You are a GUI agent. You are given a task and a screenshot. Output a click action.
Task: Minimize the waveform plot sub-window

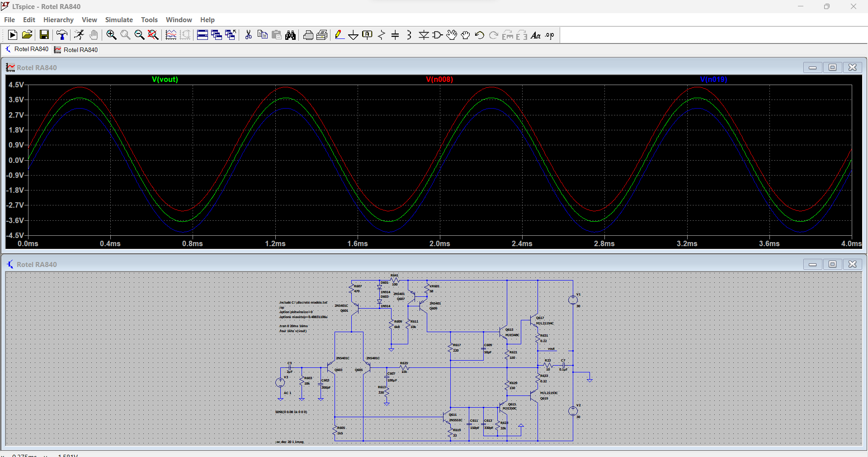tap(812, 67)
